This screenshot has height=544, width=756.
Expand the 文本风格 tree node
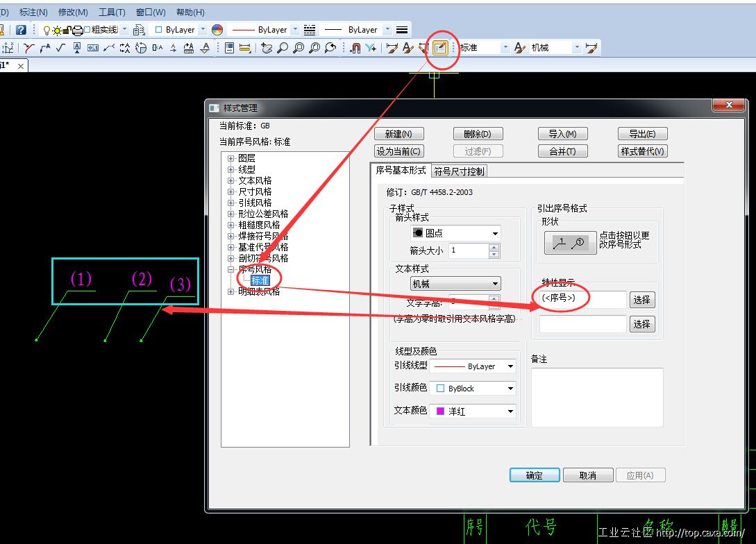click(231, 180)
